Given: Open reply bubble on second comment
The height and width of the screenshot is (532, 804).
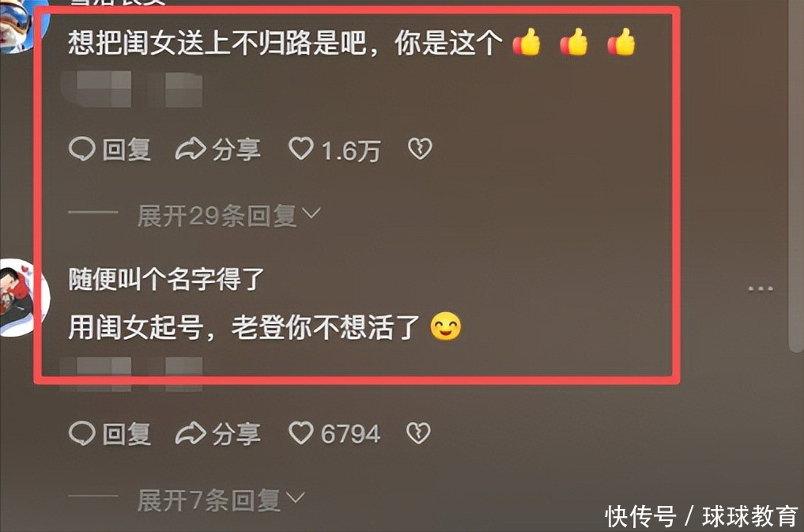Looking at the screenshot, I should [81, 433].
